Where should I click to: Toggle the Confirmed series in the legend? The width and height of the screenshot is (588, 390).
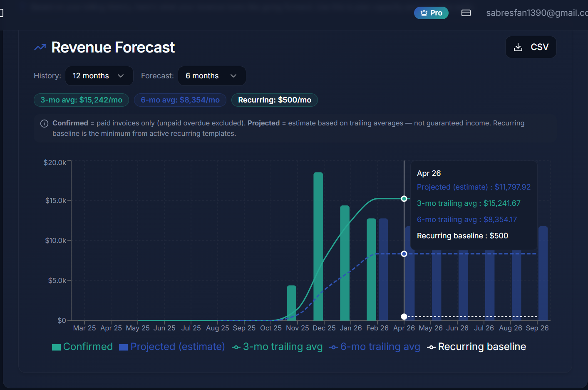[x=82, y=347]
